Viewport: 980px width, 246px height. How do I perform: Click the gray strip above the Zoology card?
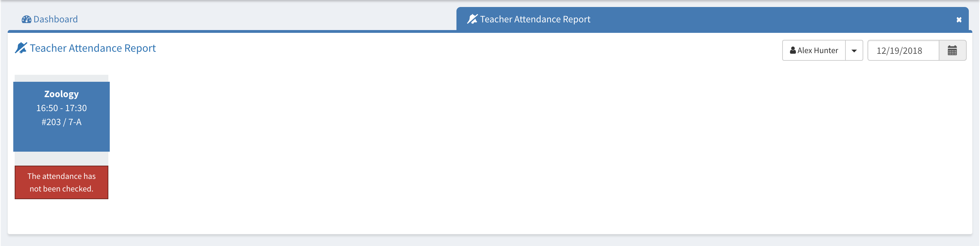(x=62, y=78)
